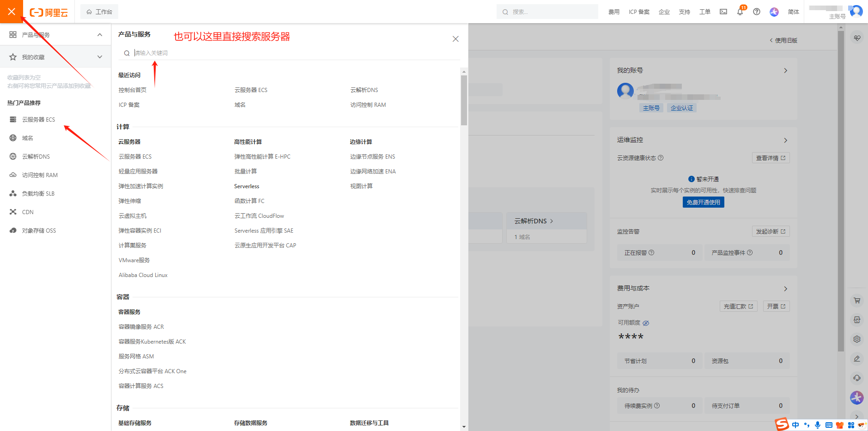Click the headset support icon on right edge
868x431 pixels.
pyautogui.click(x=857, y=378)
